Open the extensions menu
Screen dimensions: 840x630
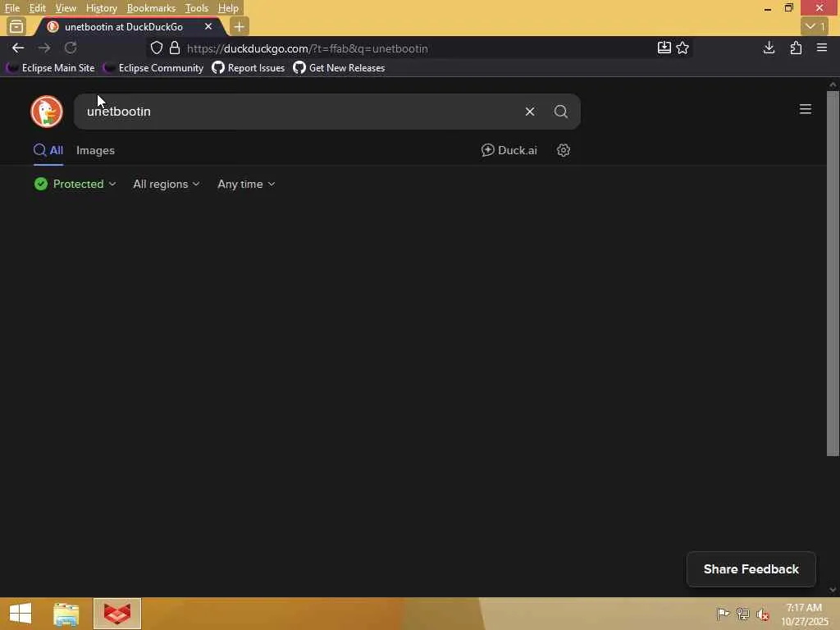tap(796, 48)
